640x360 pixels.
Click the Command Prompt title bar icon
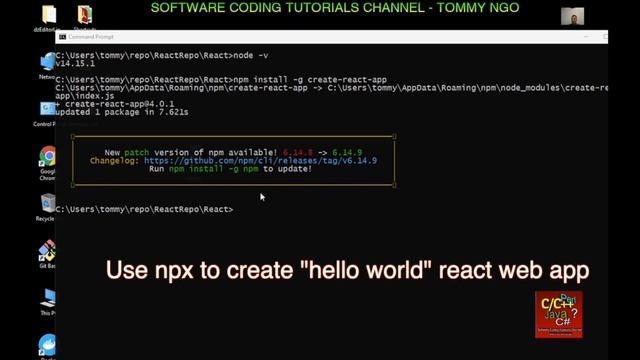point(62,37)
